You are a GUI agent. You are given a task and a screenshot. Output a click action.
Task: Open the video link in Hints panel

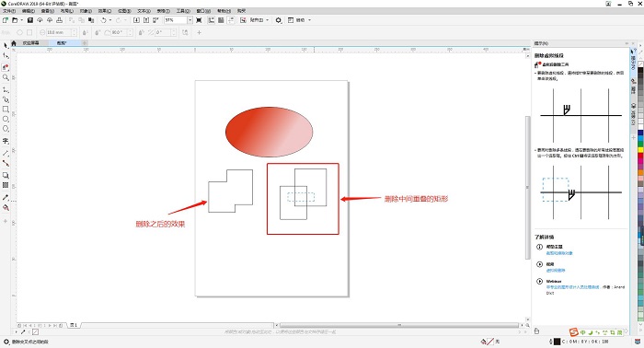[556, 271]
